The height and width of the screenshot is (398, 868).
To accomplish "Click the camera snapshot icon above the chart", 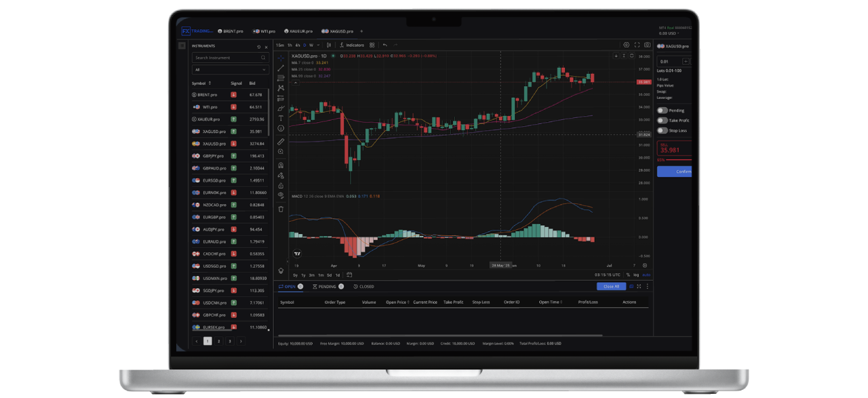I will click(647, 45).
